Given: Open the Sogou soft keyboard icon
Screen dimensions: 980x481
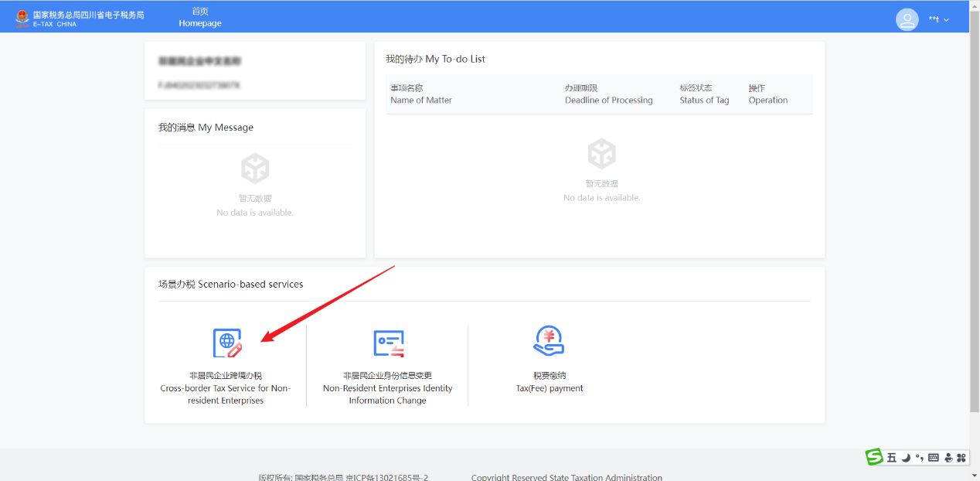Looking at the screenshot, I should [933, 457].
